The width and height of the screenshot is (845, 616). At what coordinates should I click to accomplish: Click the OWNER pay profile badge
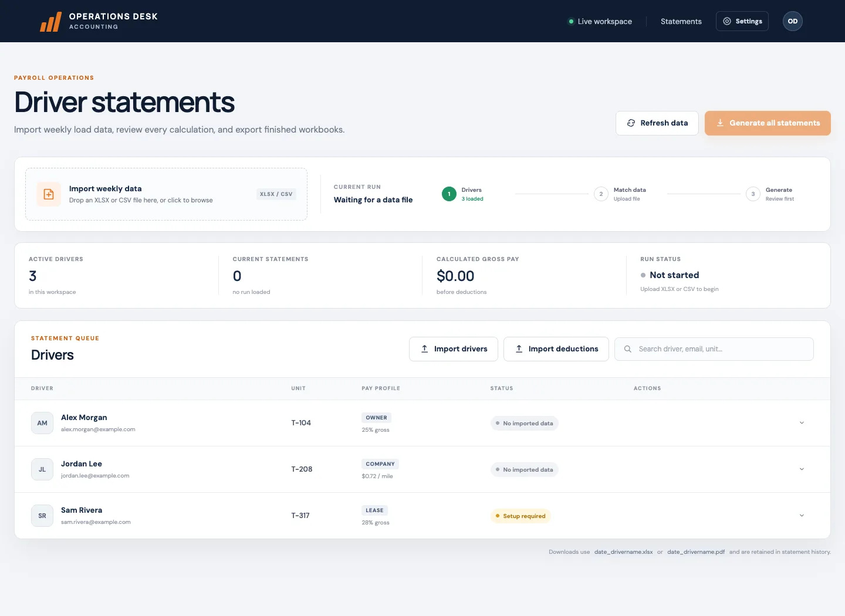(x=377, y=418)
